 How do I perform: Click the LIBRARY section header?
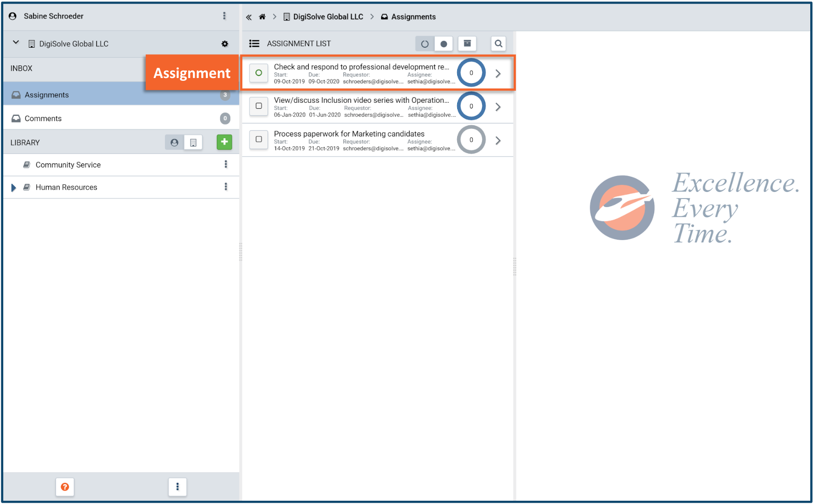[25, 142]
